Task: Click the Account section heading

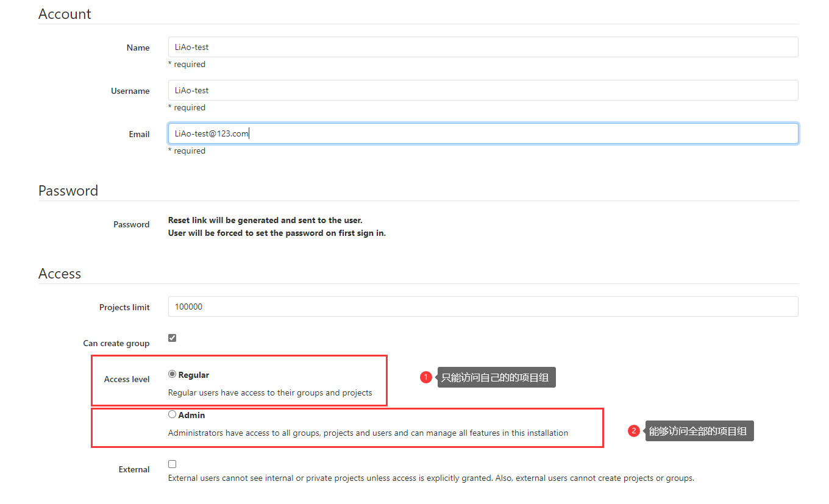Action: (65, 14)
